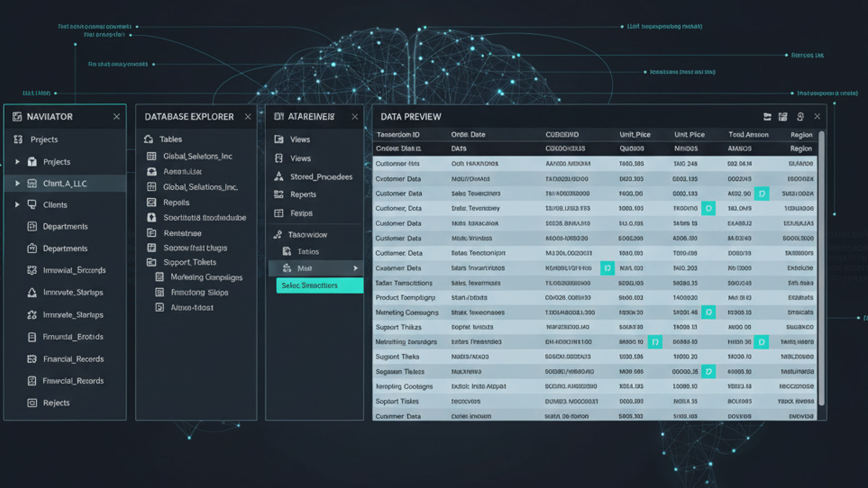Click the Tond Anson column header
This screenshot has height=488, width=868.
tap(748, 135)
